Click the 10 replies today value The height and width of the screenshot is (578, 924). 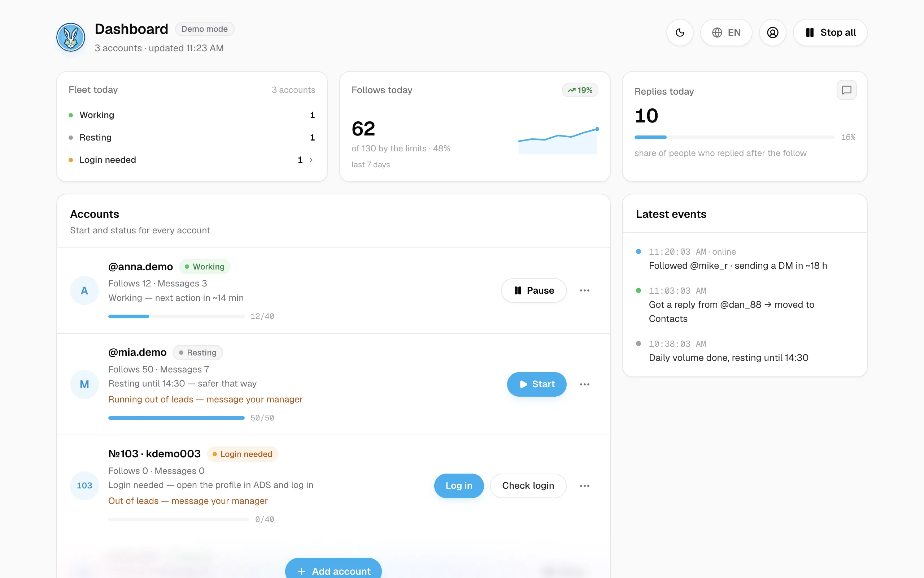click(x=646, y=116)
